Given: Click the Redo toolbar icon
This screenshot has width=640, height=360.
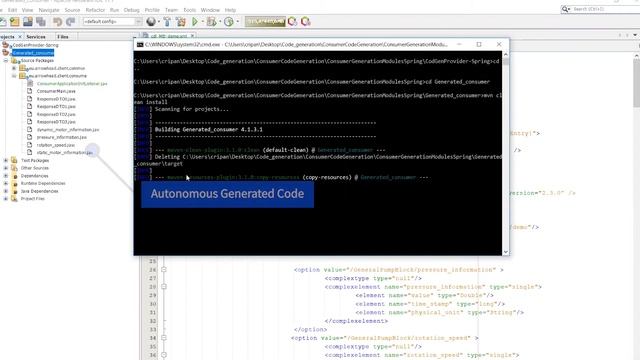Looking at the screenshot, I should coord(70,22).
